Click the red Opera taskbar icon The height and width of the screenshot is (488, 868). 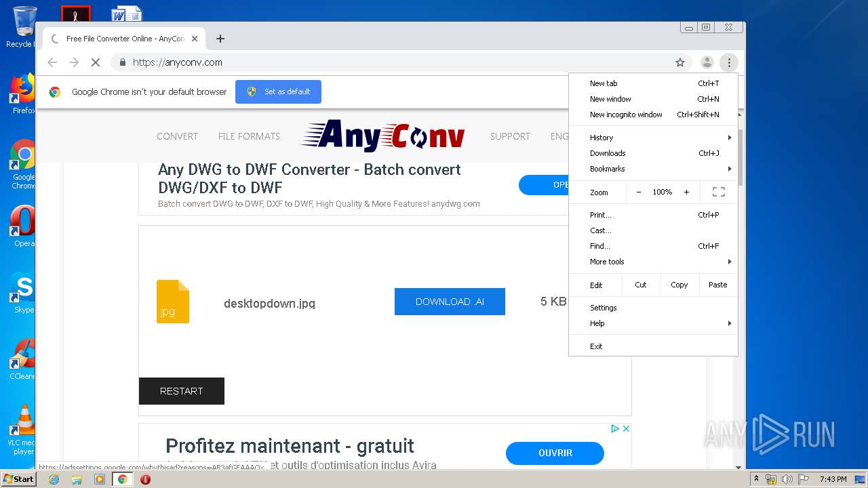(145, 479)
